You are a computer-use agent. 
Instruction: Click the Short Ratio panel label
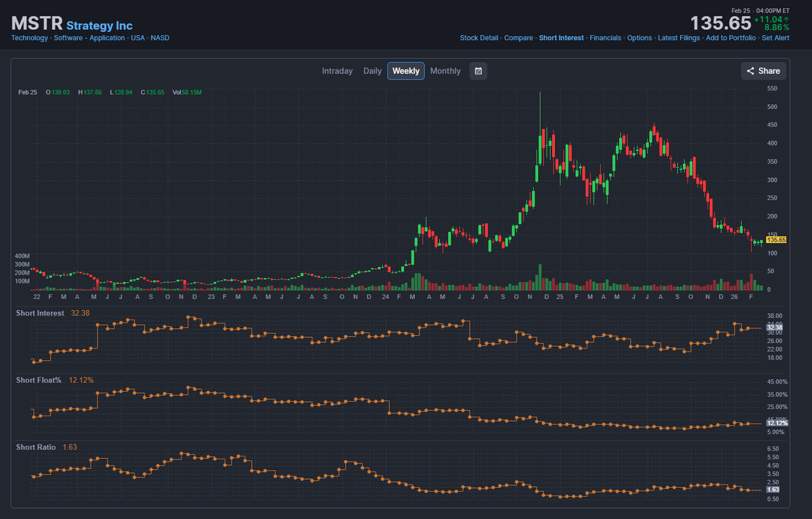(36, 447)
